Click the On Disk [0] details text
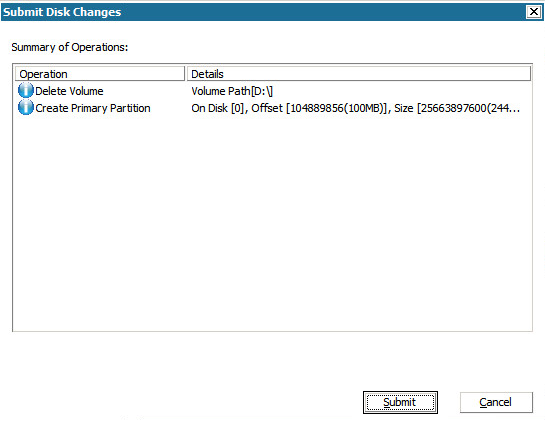Viewport: 558px width, 421px height. (218, 108)
